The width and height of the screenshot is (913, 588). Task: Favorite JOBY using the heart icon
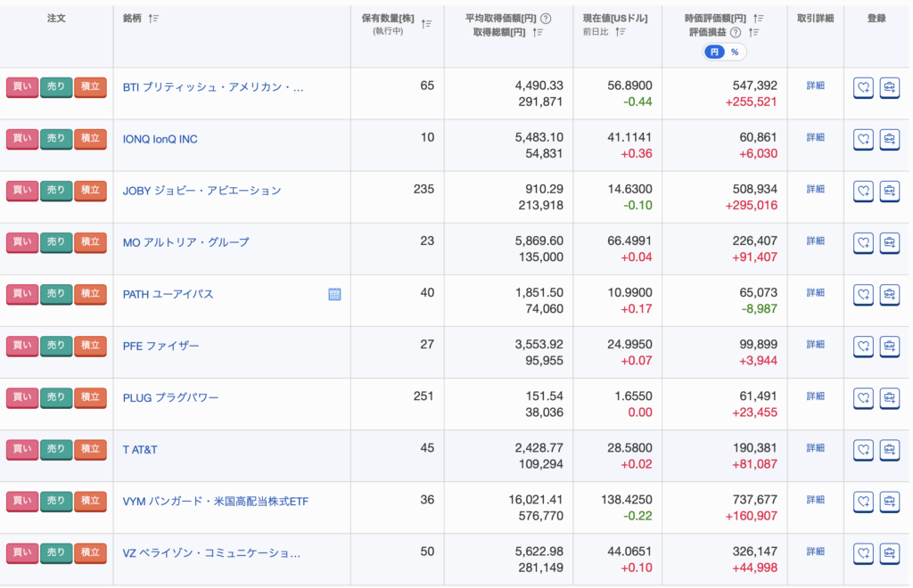[863, 192]
